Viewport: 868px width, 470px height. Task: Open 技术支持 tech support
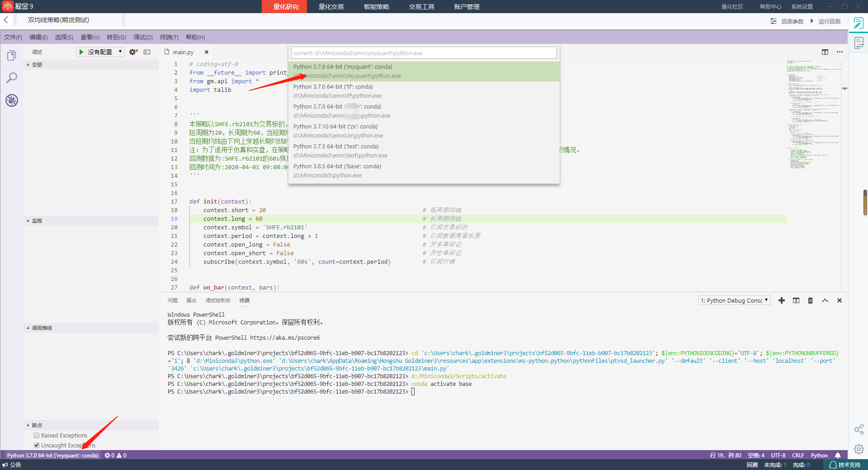845,465
